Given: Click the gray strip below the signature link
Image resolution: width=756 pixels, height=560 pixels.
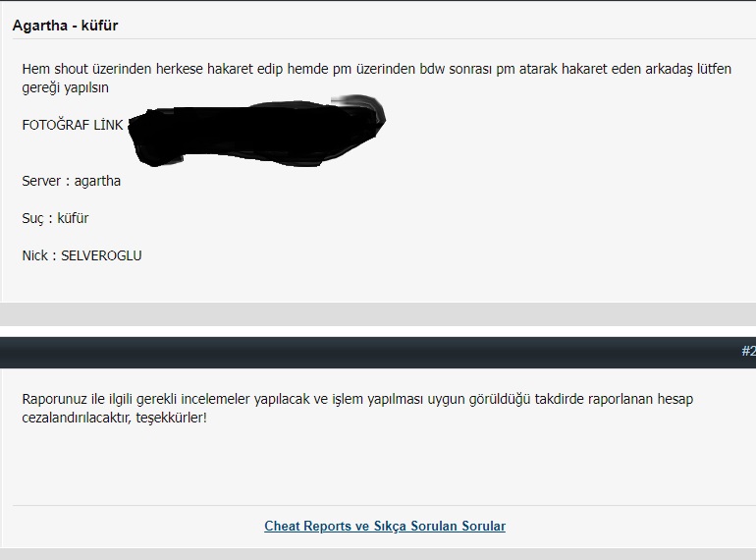Looking at the screenshot, I should [x=378, y=554].
